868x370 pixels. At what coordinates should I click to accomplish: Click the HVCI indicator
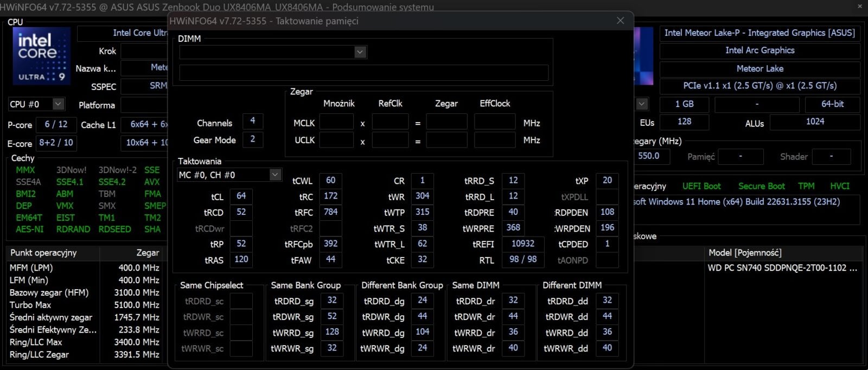click(x=839, y=186)
